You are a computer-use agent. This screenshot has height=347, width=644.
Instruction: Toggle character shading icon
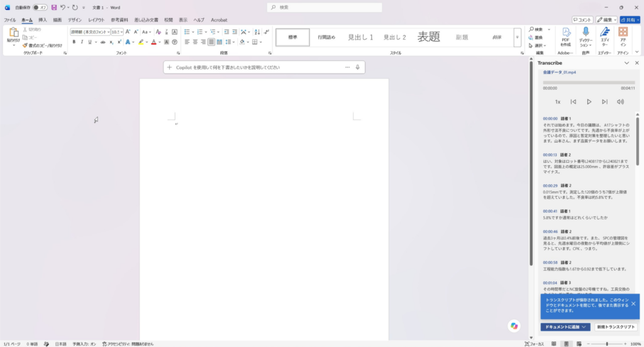tap(166, 42)
